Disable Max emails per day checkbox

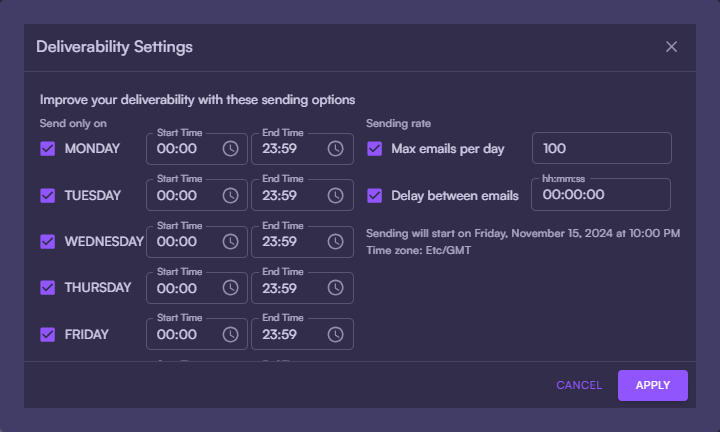pyautogui.click(x=375, y=149)
